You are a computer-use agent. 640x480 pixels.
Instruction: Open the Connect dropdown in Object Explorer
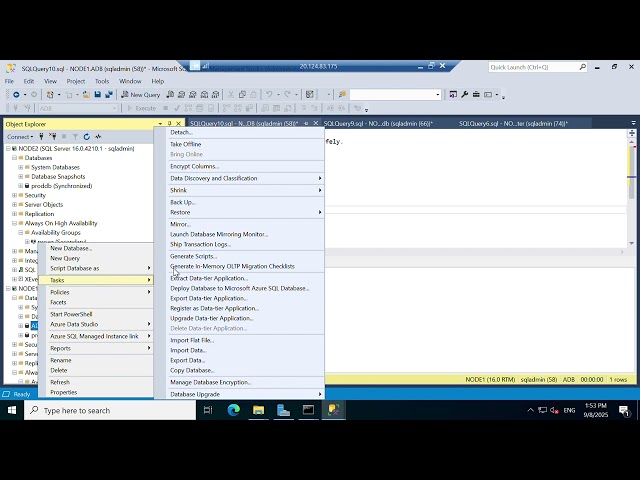[20, 137]
